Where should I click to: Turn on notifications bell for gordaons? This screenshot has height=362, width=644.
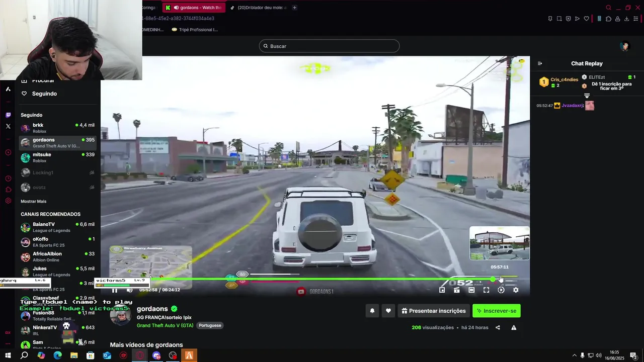click(x=372, y=311)
